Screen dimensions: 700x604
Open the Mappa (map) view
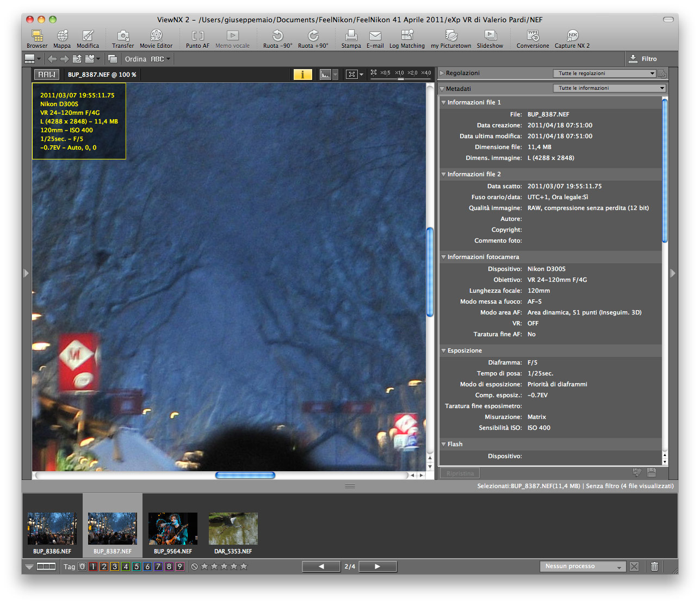tap(62, 39)
